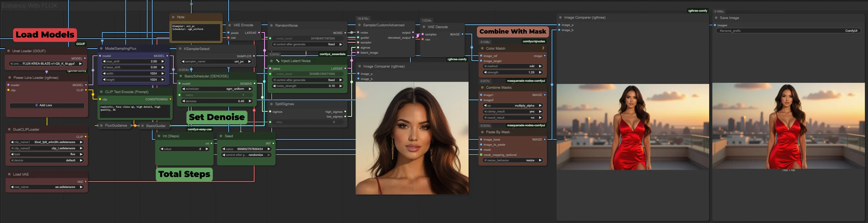Expand the collapsed BasicGuider node dot
Viewport: 868px width, 223px height.
pyautogui.click(x=143, y=126)
